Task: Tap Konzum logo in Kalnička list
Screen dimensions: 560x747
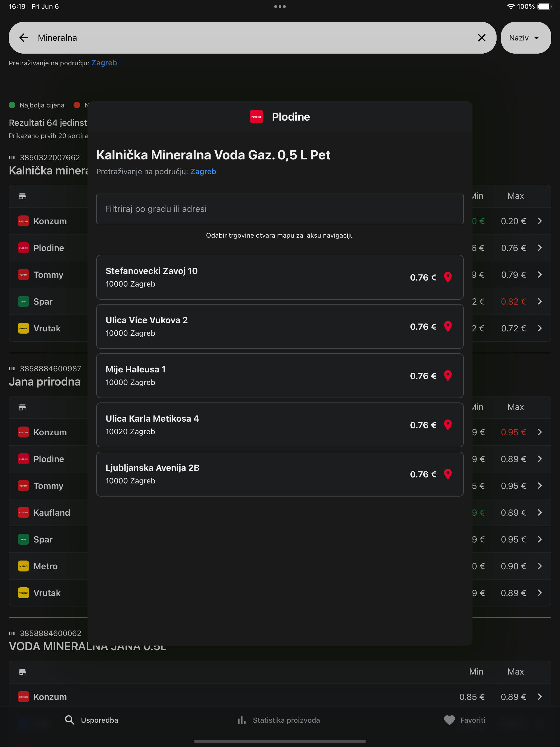Action: 23,221
